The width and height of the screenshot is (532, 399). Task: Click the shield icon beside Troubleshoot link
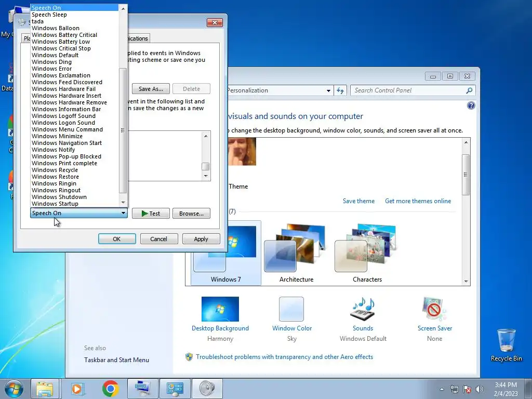pyautogui.click(x=189, y=357)
